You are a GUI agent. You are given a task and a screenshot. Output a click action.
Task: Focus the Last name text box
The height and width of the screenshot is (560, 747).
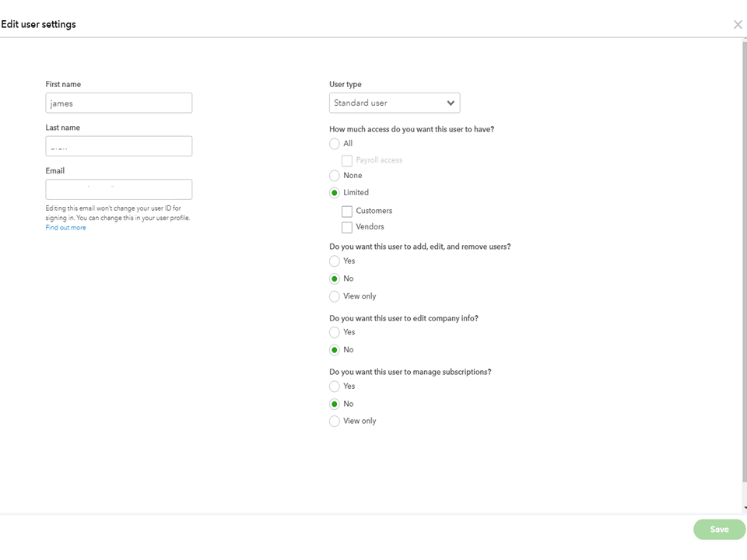point(118,146)
